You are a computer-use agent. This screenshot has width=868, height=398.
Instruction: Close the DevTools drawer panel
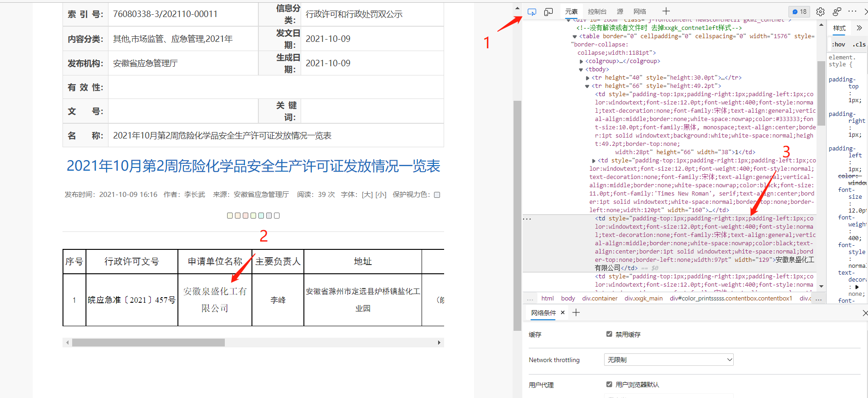pyautogui.click(x=865, y=313)
